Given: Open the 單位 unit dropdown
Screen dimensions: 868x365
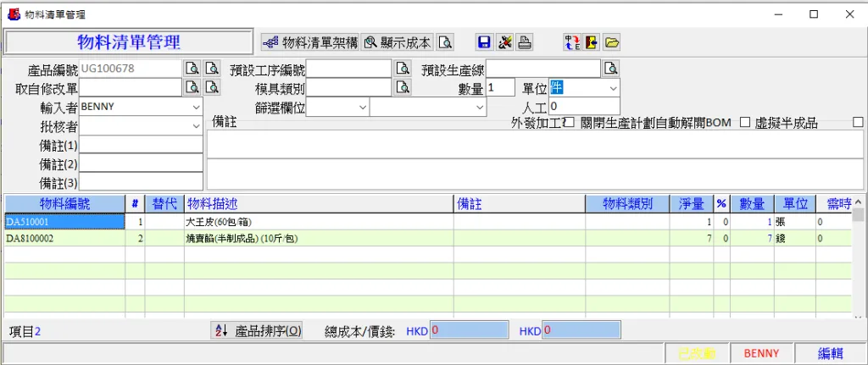Looking at the screenshot, I should pos(612,87).
